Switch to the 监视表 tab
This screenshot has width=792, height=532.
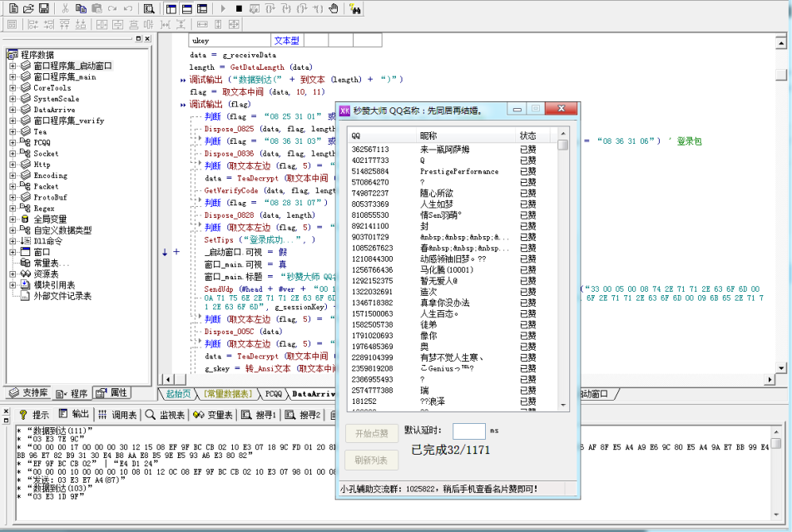click(165, 415)
